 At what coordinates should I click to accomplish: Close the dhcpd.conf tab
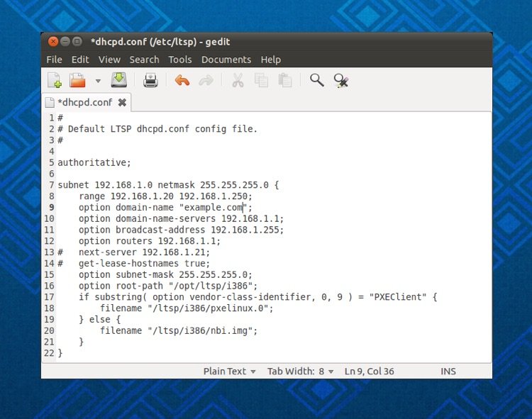[122, 102]
